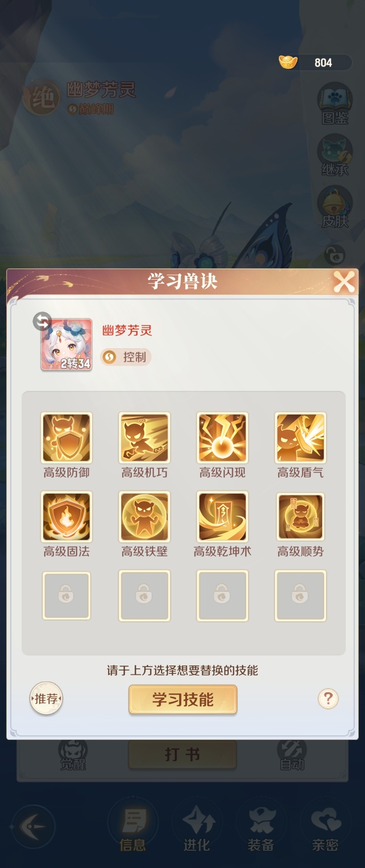This screenshot has height=868, width=365.
Task: Open the question mark help icon
Action: [x=328, y=698]
